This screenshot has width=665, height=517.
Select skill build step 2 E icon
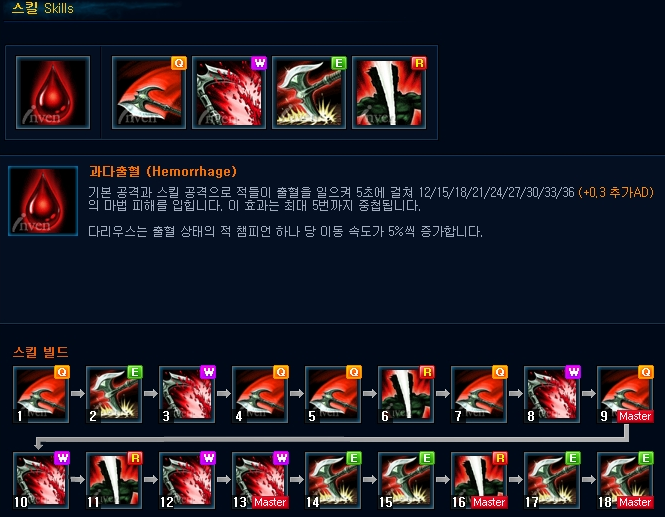pos(114,394)
